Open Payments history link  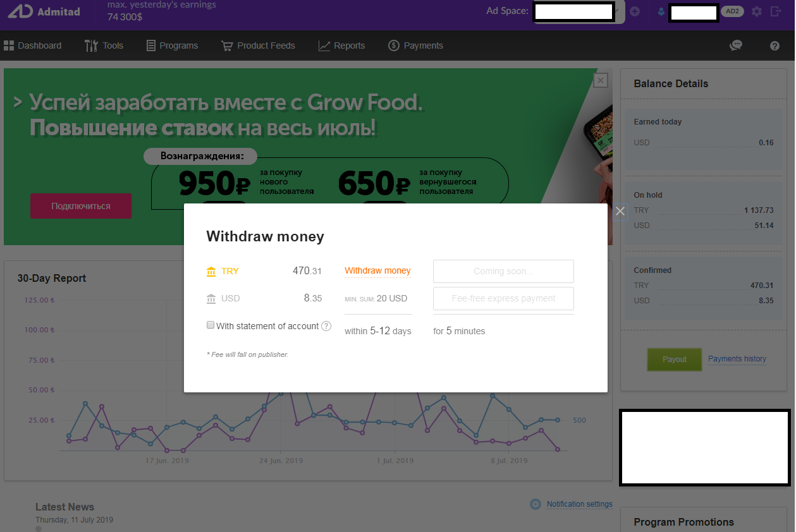click(x=737, y=359)
